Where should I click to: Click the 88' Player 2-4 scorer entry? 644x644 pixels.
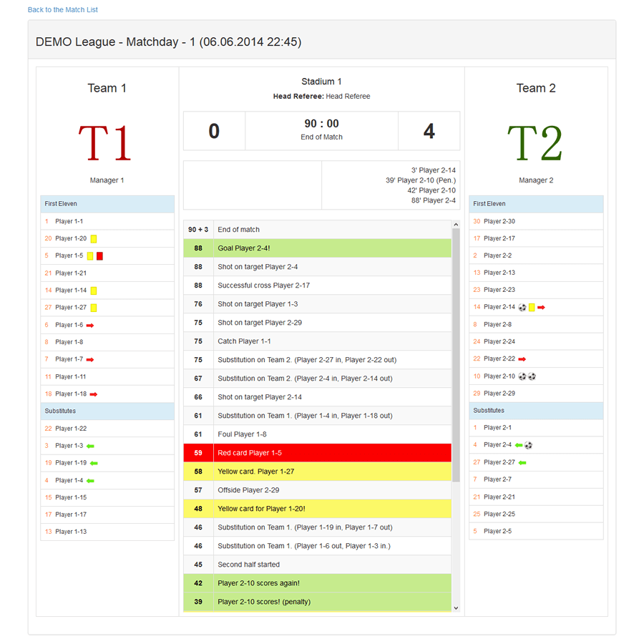pos(434,200)
